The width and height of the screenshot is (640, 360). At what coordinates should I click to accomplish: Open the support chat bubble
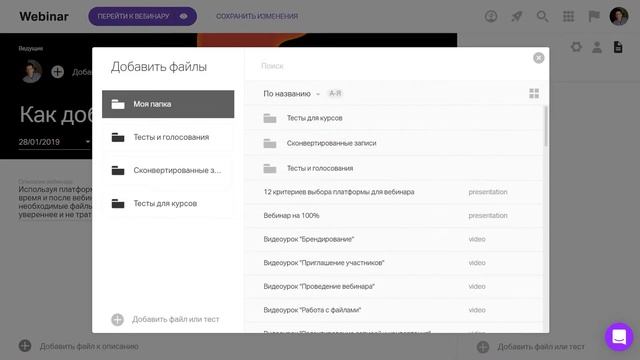pos(619,337)
